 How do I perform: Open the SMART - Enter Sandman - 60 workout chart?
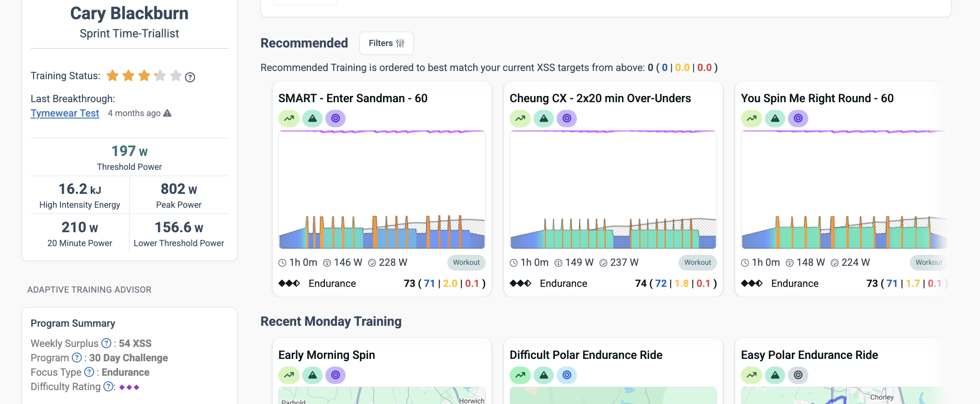[382, 190]
